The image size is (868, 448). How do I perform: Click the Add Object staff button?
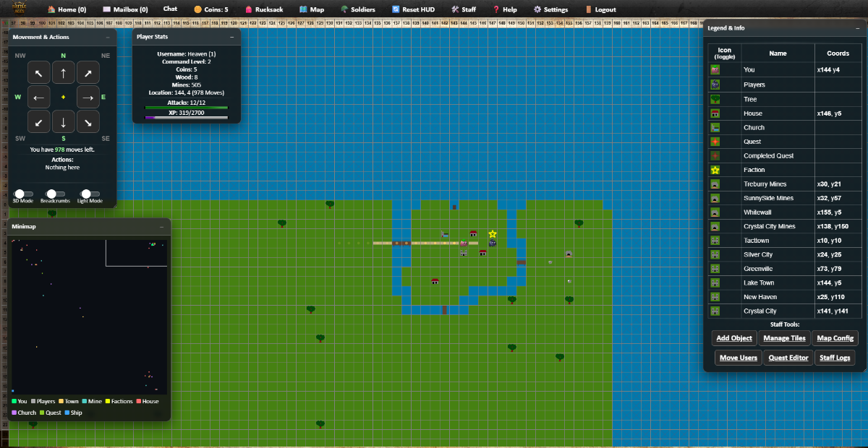[734, 338]
